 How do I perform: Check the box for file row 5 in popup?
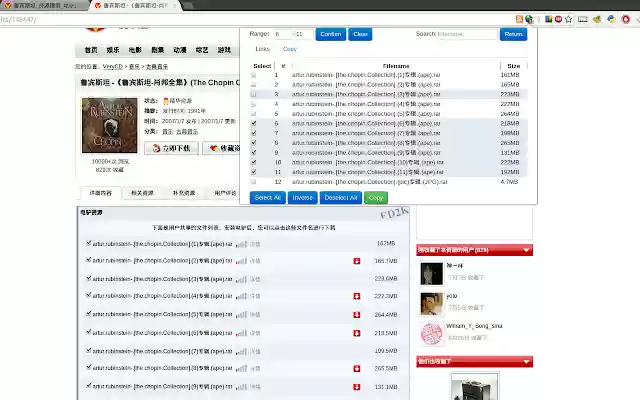253,114
